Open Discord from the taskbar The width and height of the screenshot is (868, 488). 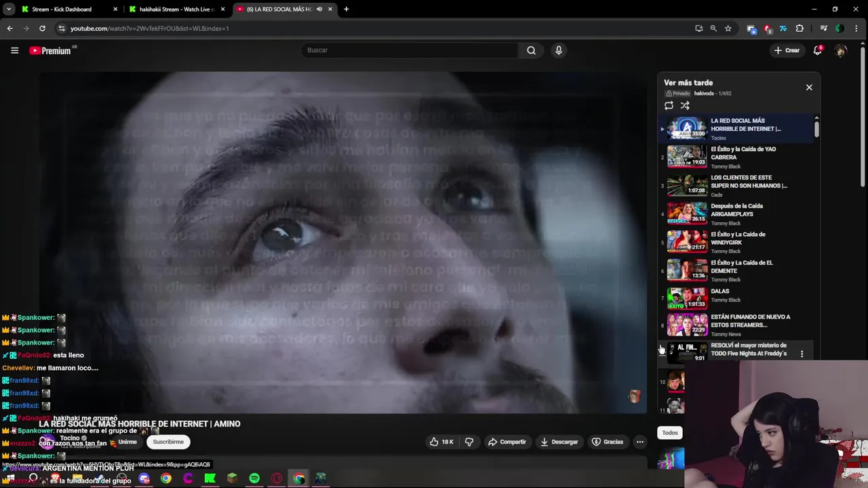pos(144,479)
